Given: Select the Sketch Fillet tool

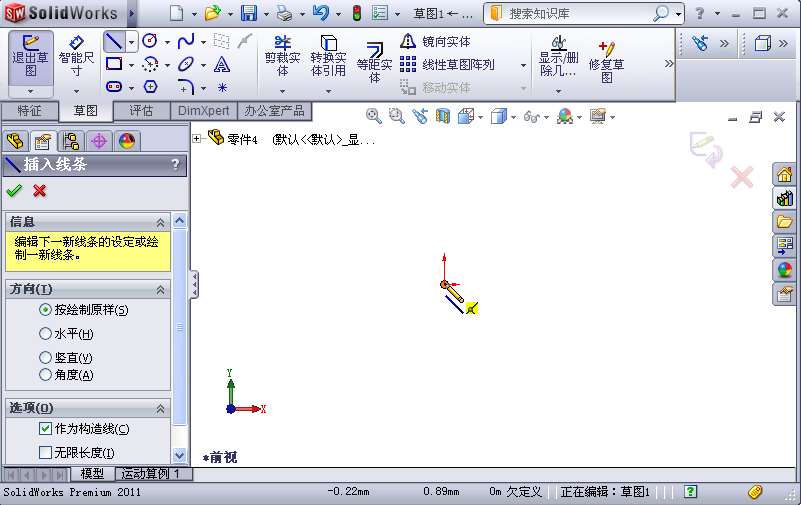Looking at the screenshot, I should pyautogui.click(x=186, y=87).
